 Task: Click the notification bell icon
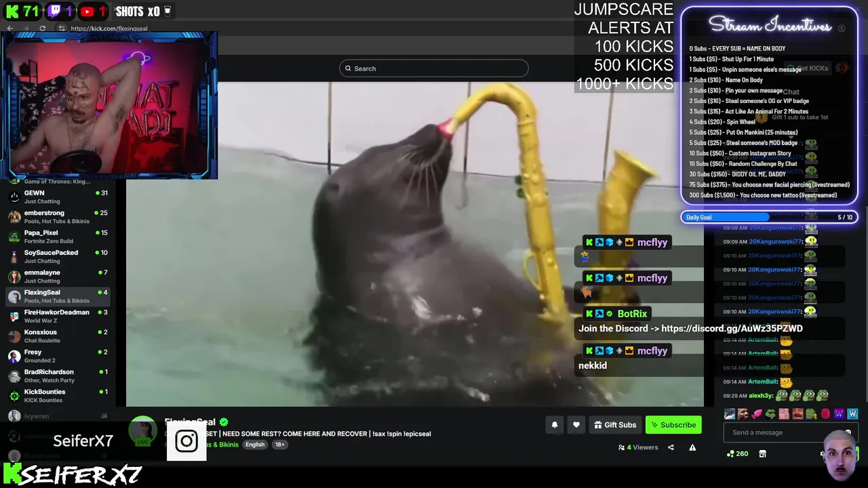click(x=554, y=425)
